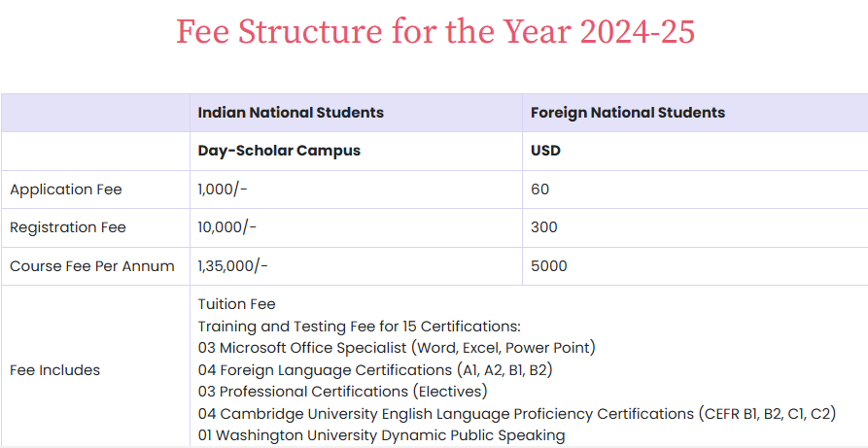
Task: Click the 10,000/- registration fee value
Action: (x=227, y=227)
